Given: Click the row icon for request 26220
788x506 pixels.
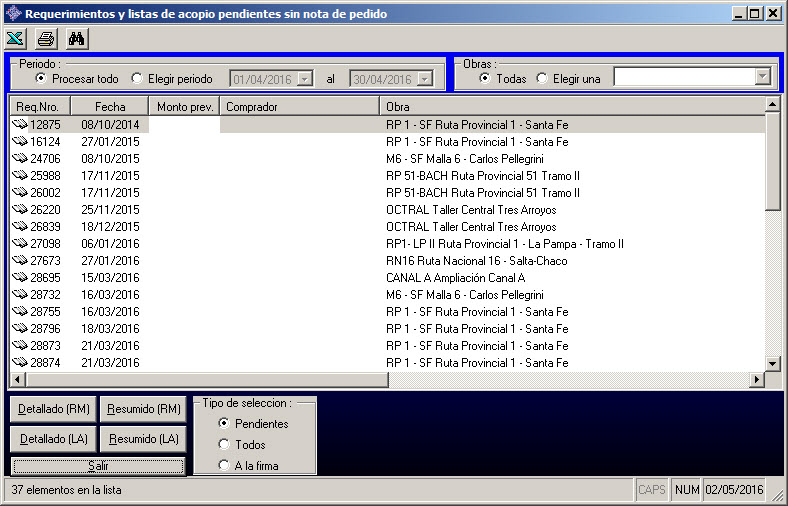Looking at the screenshot, I should coord(20,210).
